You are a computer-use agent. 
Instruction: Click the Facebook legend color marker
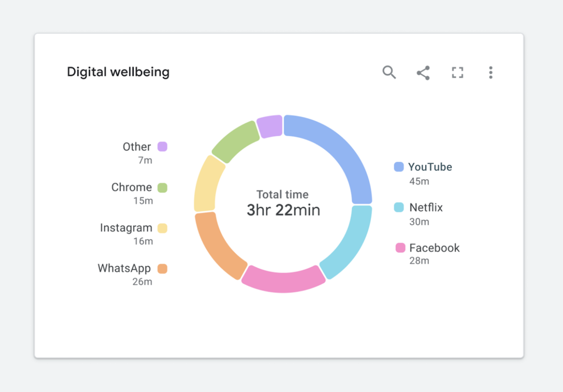[x=400, y=248]
